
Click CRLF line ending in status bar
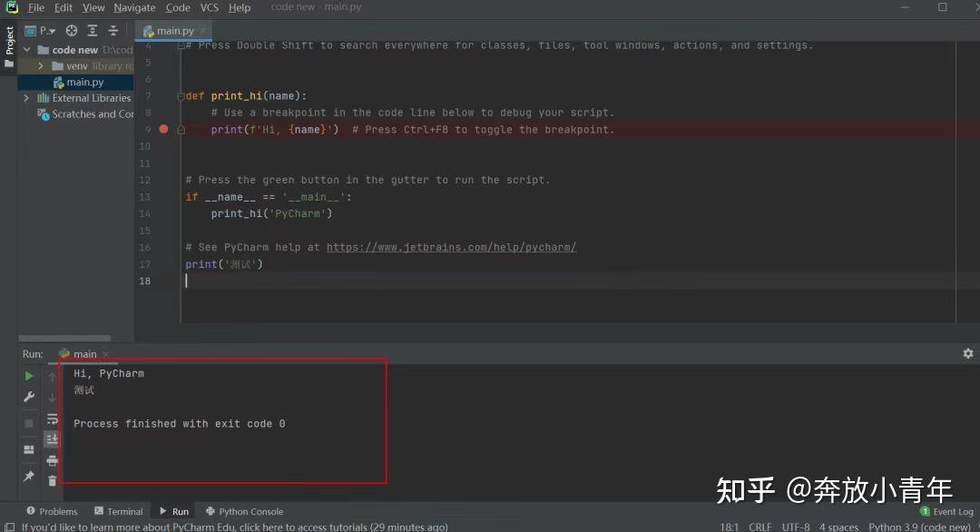coord(760,526)
